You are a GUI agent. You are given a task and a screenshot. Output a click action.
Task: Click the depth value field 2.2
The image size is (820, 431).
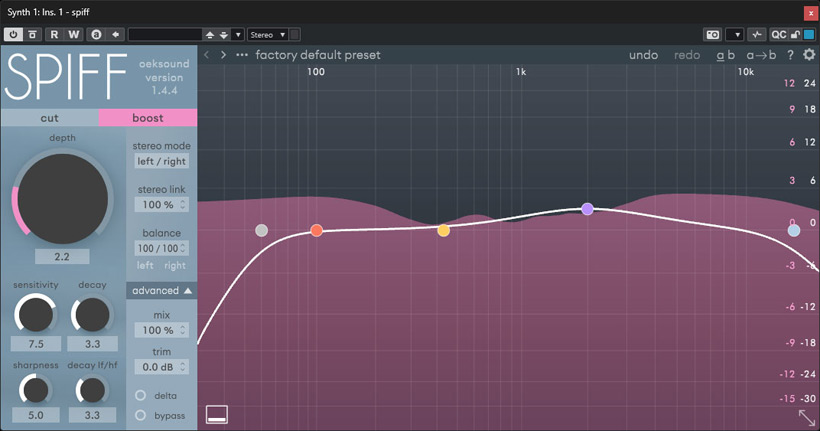click(x=62, y=257)
